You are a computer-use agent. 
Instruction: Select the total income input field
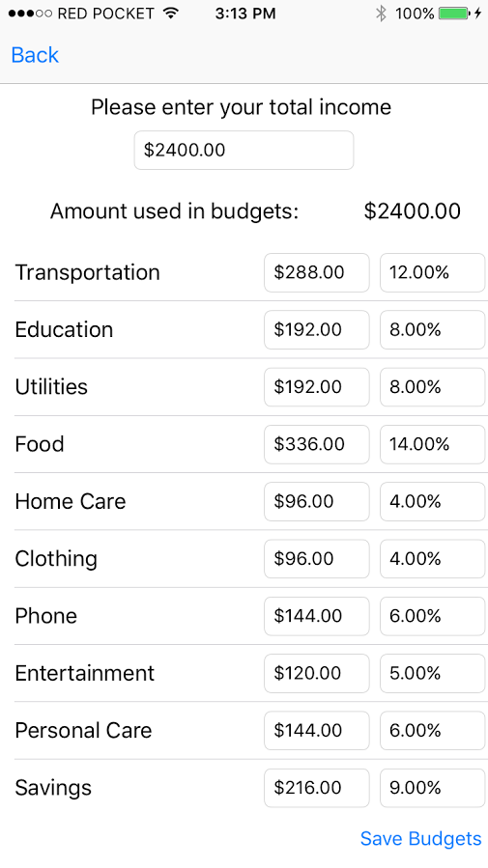(x=244, y=150)
